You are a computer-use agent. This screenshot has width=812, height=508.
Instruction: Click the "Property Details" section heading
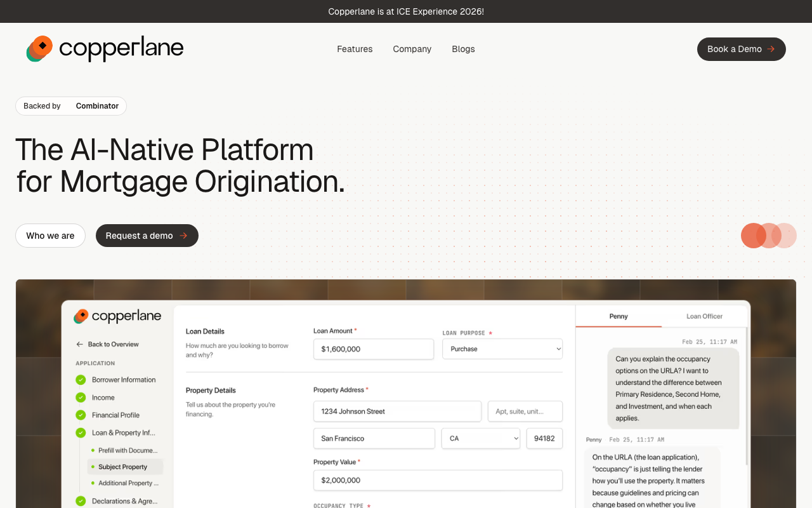tap(211, 391)
